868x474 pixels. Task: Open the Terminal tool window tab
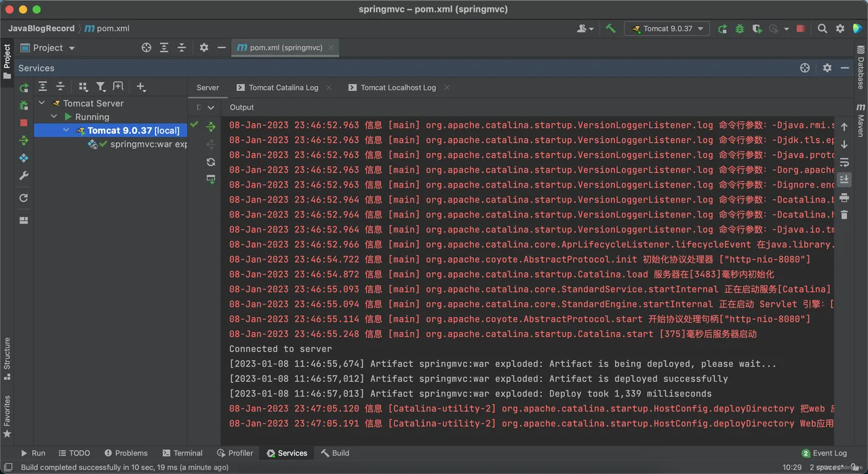click(182, 453)
